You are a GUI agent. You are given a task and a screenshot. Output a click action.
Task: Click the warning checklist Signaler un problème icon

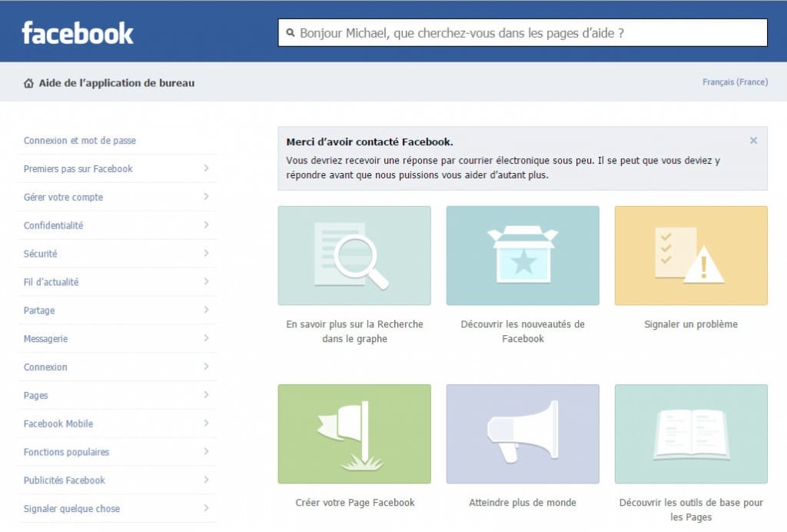[x=691, y=255]
